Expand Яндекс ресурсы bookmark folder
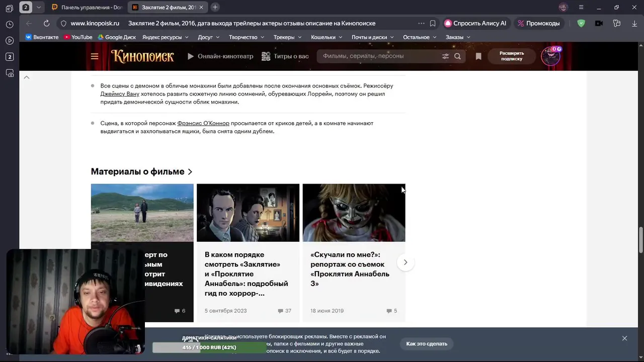The width and height of the screenshot is (644, 362). click(165, 37)
